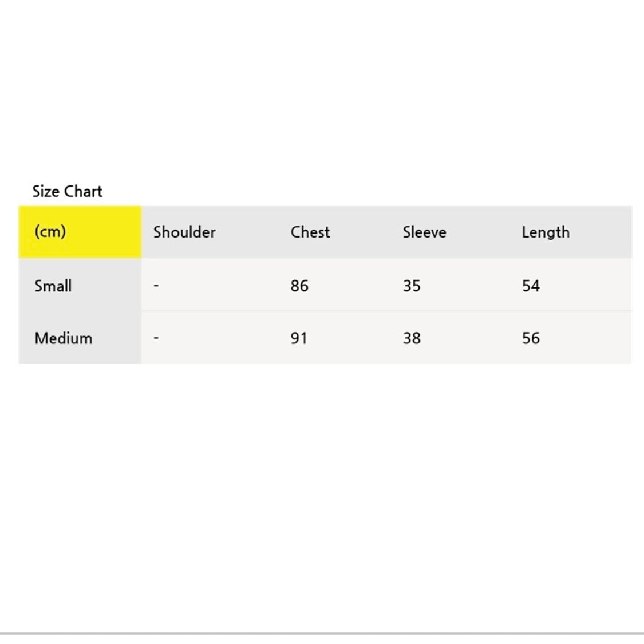Select the Shoulder column header

[x=184, y=232]
